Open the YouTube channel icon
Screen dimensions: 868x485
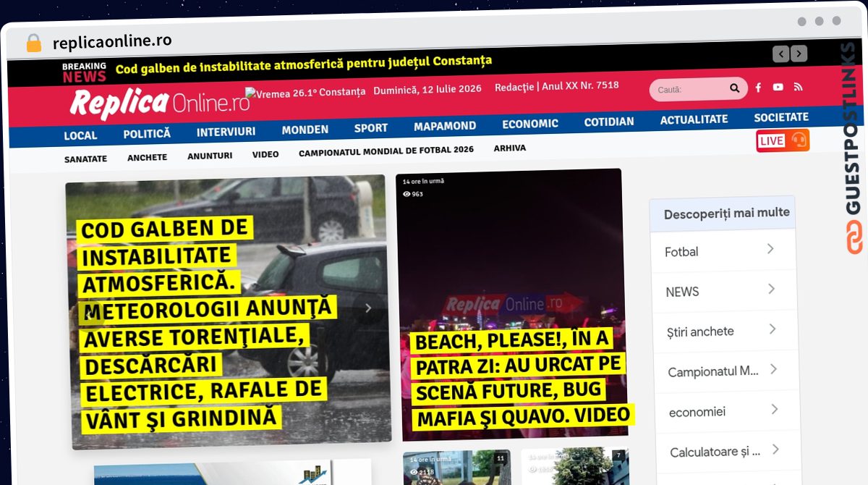(778, 87)
